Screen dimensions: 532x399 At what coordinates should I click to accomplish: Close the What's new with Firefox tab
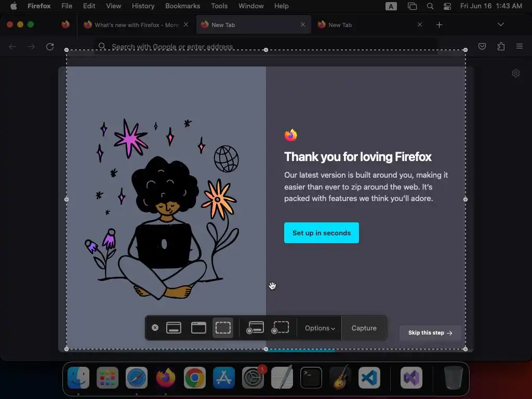[x=186, y=24]
